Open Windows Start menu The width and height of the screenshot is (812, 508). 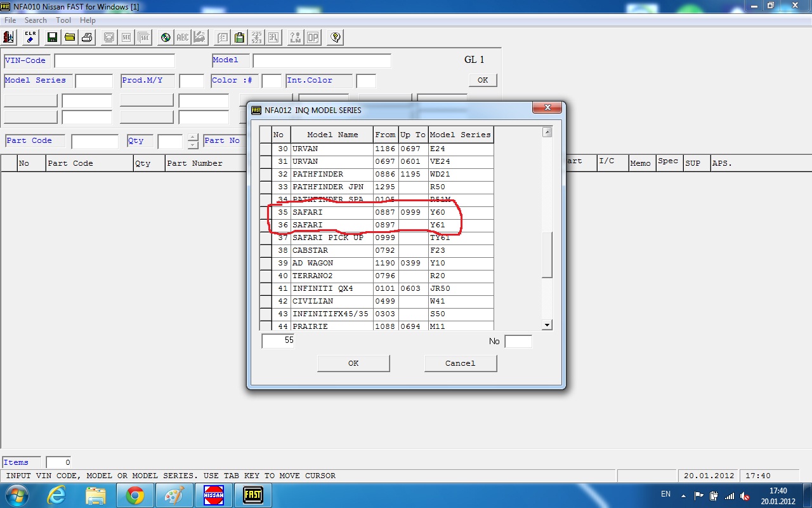point(16,495)
